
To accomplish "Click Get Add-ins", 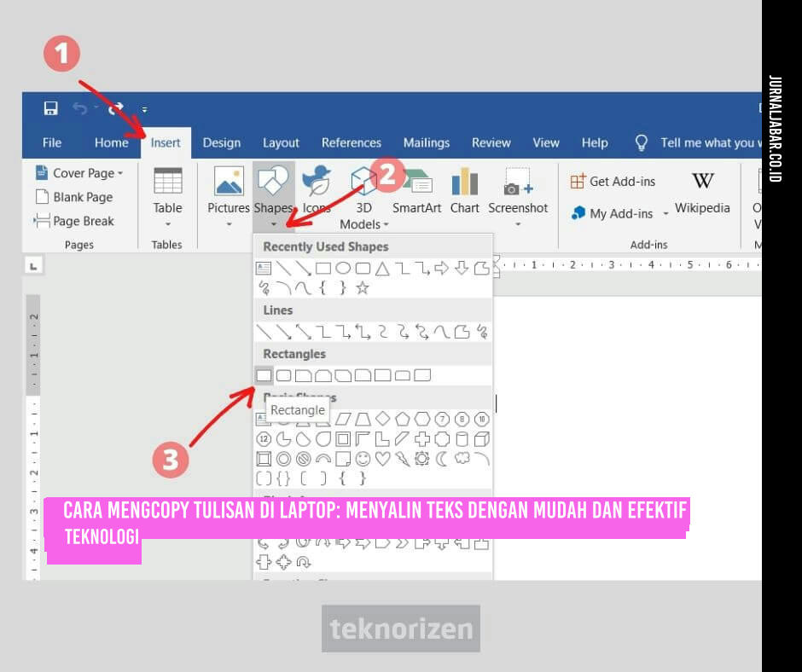I will (x=613, y=182).
